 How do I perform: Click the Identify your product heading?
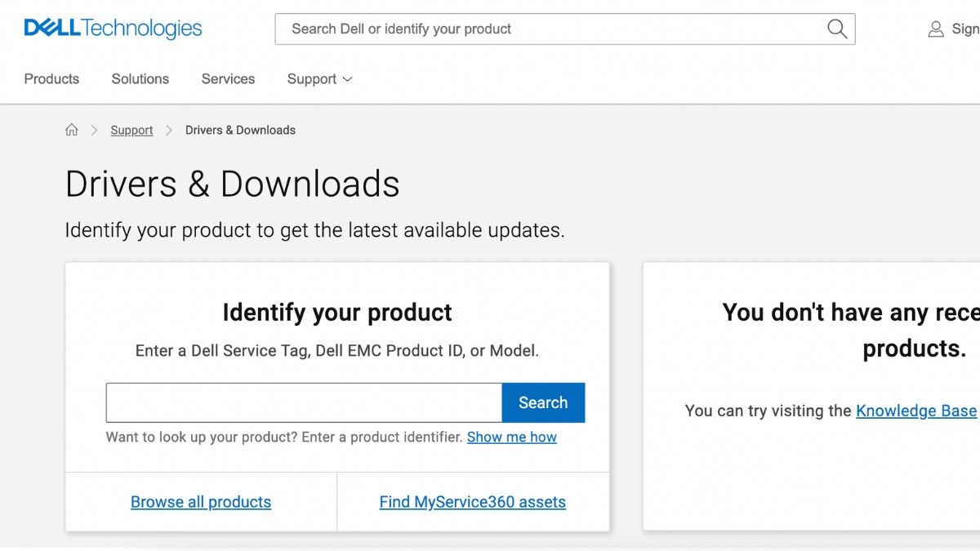[x=337, y=313]
